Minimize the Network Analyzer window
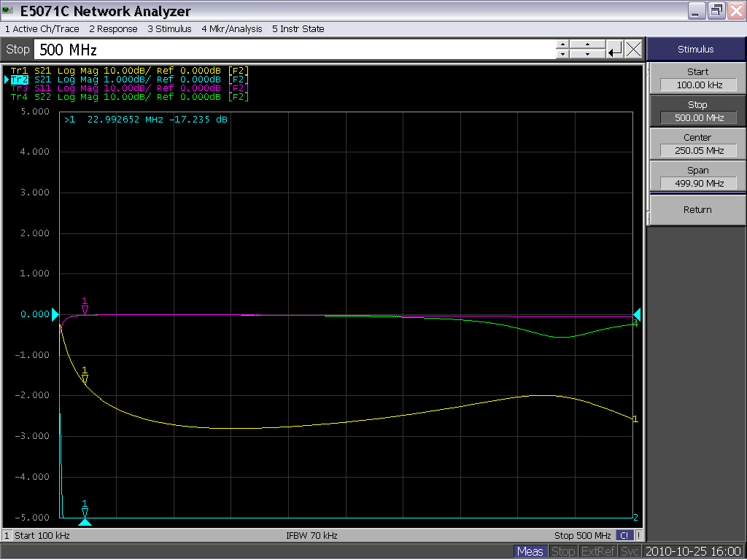 pos(696,11)
